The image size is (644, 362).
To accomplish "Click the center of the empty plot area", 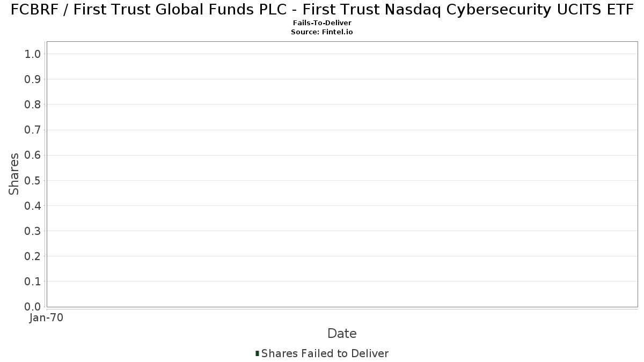I will pyautogui.click(x=342, y=174).
